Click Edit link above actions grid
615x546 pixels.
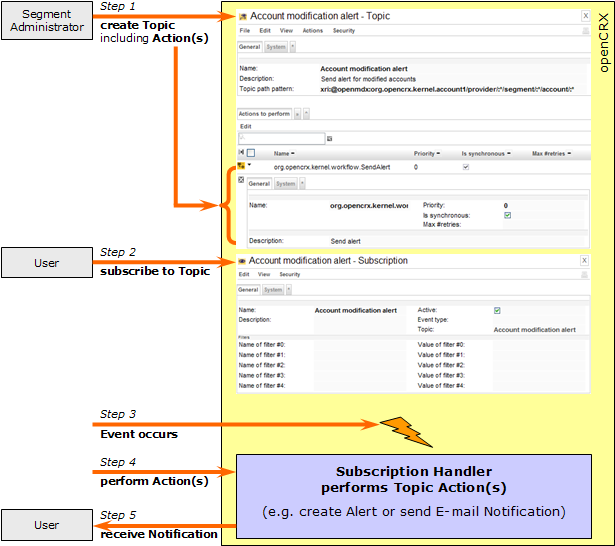point(246,126)
